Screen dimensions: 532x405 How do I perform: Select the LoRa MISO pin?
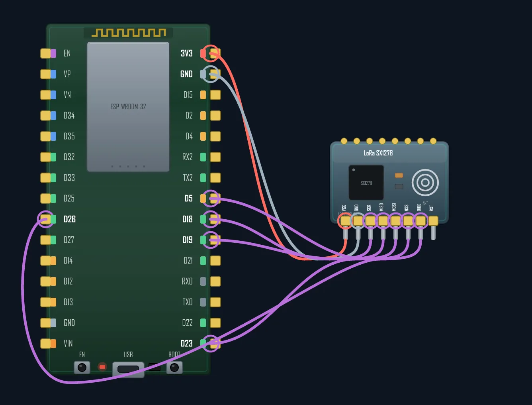pyautogui.click(x=383, y=221)
